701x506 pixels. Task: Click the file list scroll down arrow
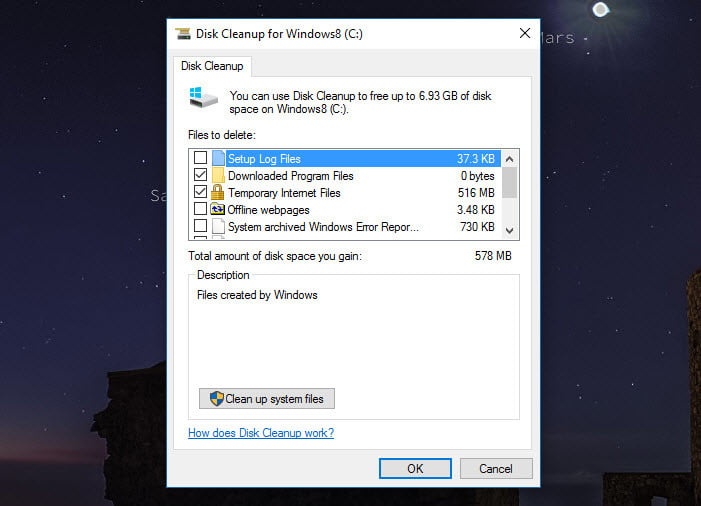[x=509, y=230]
